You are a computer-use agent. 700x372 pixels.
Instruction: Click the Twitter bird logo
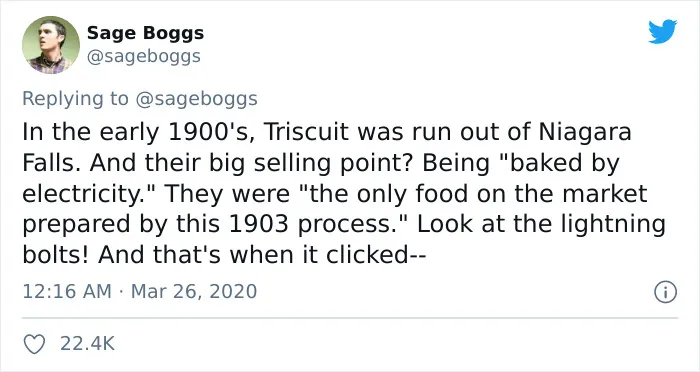coord(662,31)
